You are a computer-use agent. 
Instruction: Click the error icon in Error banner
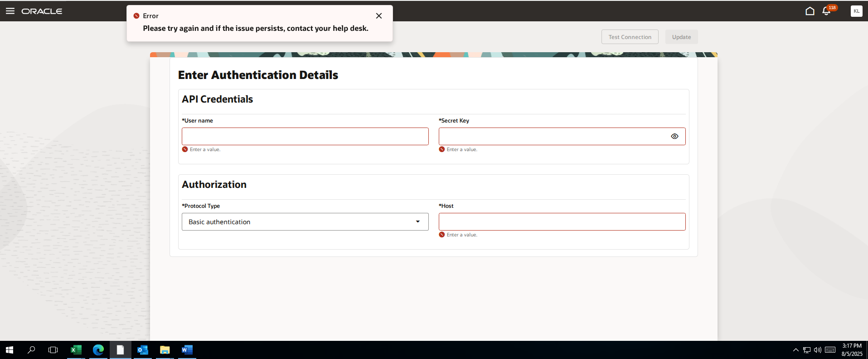pos(136,16)
